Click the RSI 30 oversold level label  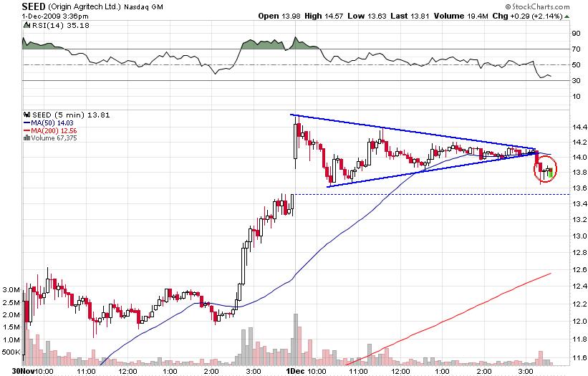576,81
